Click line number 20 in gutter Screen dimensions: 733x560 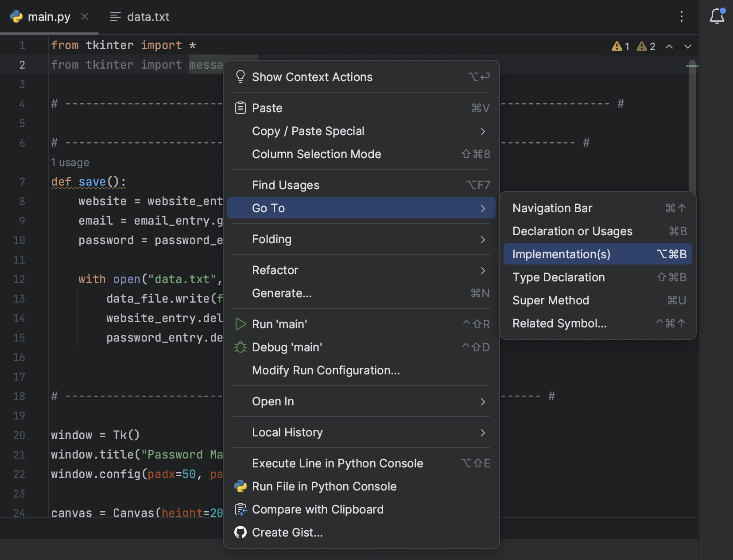19,435
